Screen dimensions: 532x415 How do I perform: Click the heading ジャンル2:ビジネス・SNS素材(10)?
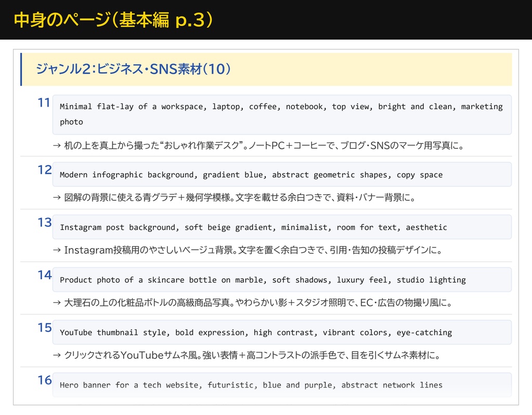click(134, 69)
